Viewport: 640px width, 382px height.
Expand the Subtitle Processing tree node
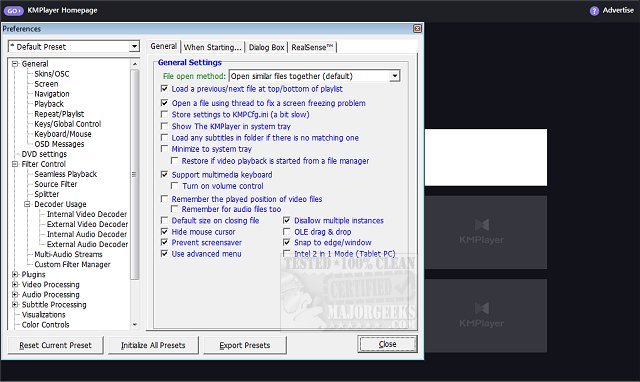[15, 304]
